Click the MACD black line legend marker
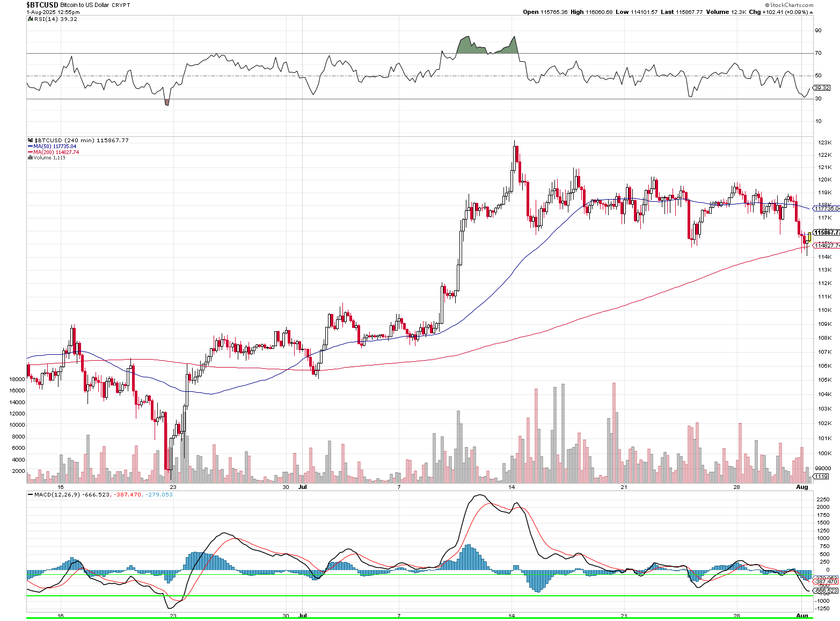The height and width of the screenshot is (621, 840). coord(30,495)
